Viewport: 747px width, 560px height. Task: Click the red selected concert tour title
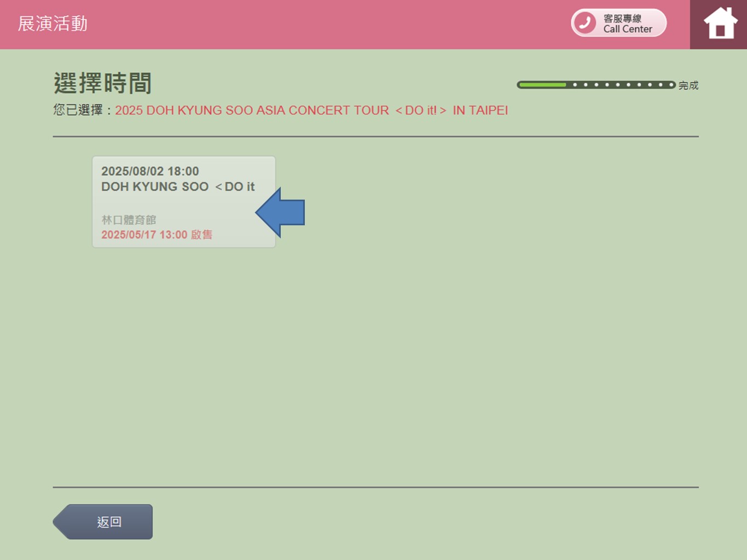311,110
